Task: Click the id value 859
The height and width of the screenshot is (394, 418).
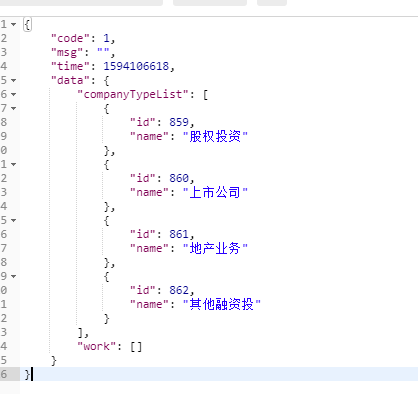Action: pyautogui.click(x=179, y=122)
